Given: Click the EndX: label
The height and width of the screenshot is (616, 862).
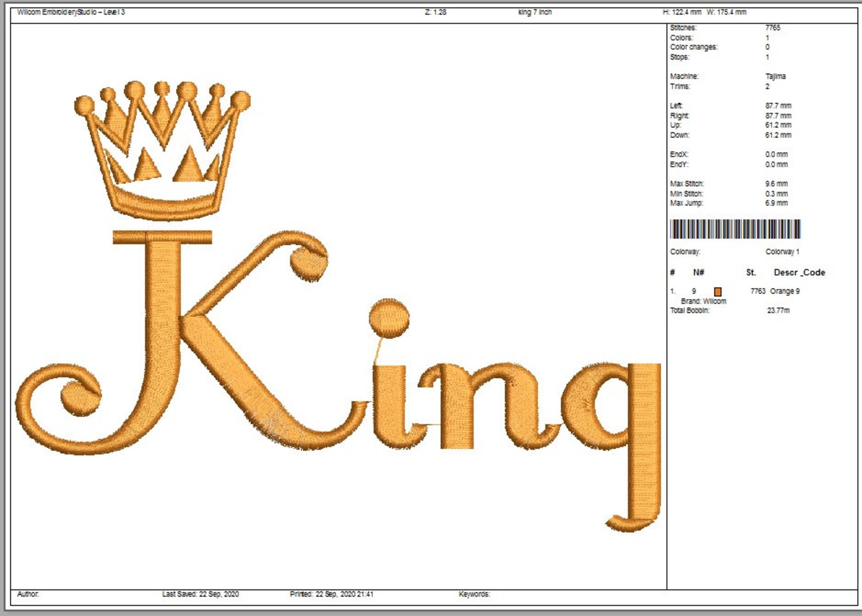Looking at the screenshot, I should coord(679,155).
